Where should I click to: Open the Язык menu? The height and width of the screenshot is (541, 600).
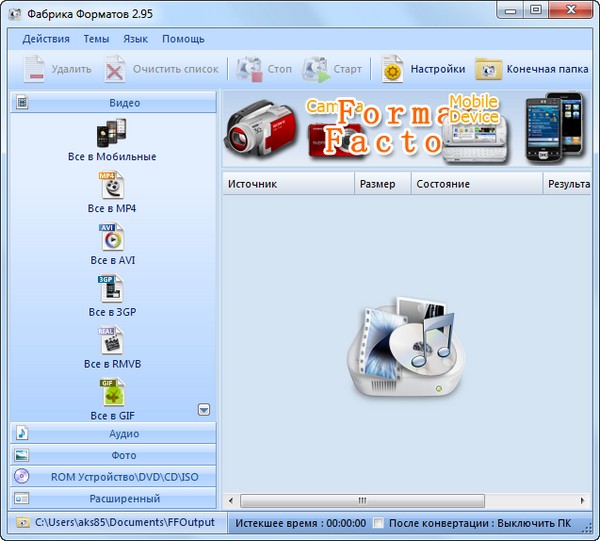click(136, 39)
